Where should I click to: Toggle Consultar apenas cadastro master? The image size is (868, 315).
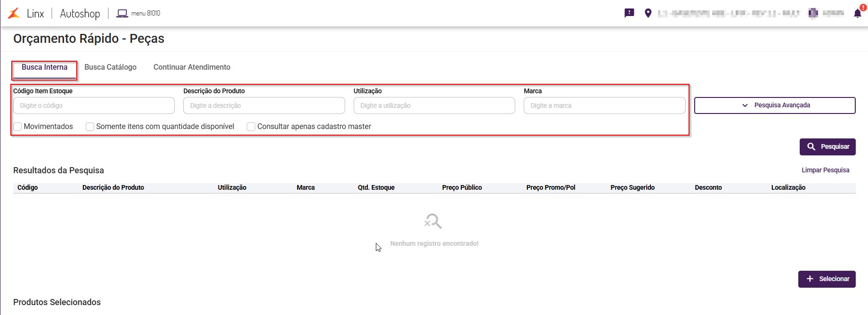click(x=251, y=127)
